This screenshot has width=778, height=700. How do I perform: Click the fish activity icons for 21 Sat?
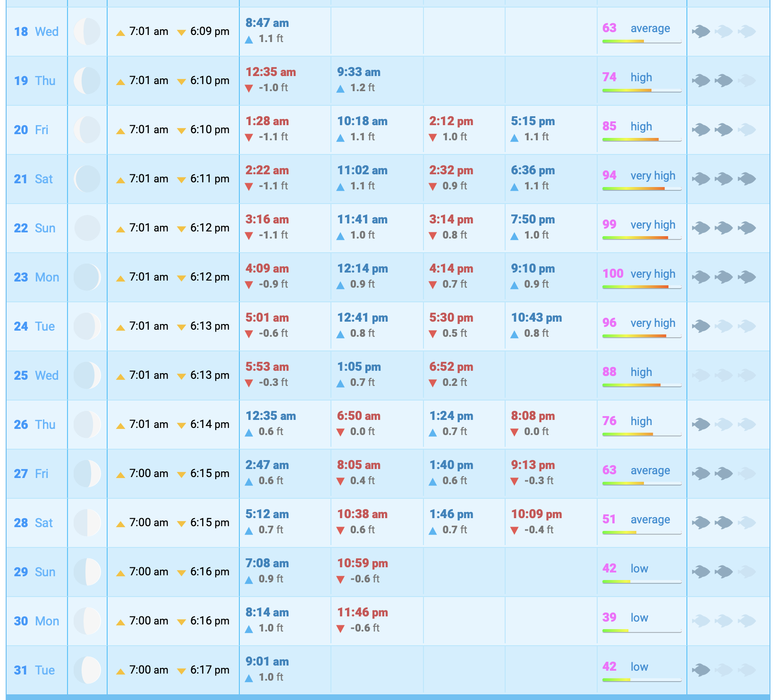(x=724, y=179)
